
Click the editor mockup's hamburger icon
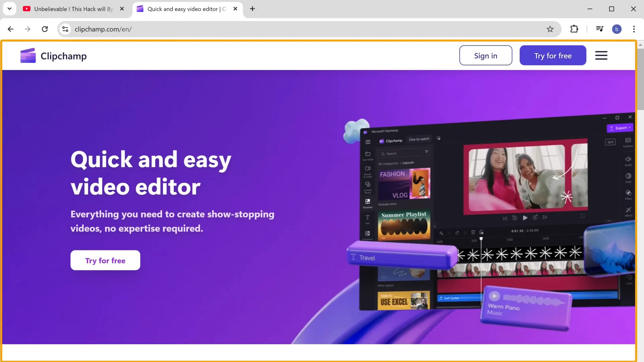368,142
